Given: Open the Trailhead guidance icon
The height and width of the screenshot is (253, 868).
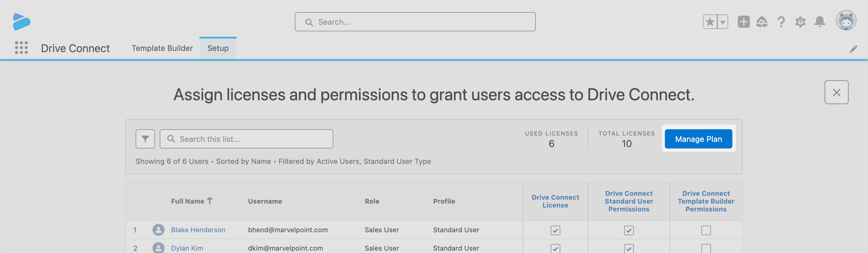Looking at the screenshot, I should coord(762,22).
